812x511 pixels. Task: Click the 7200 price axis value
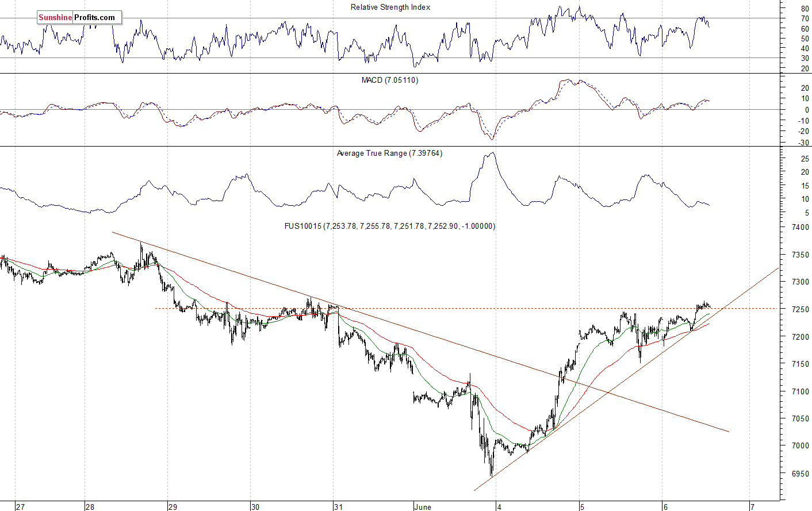800,337
